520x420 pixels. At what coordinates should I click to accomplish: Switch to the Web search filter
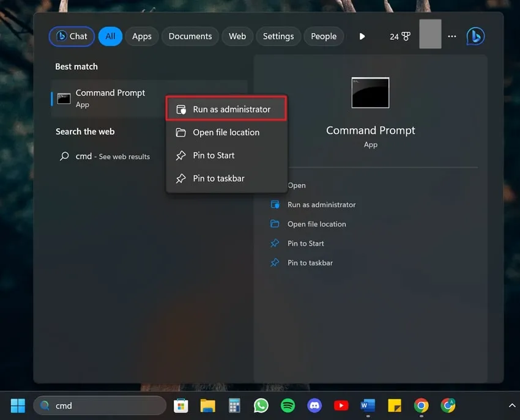pyautogui.click(x=237, y=36)
